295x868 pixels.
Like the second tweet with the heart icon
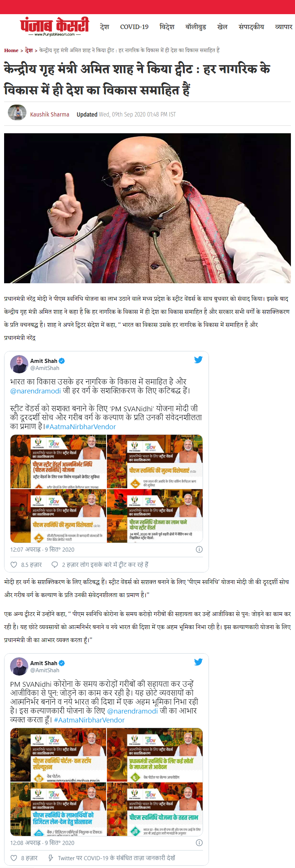coord(14,858)
